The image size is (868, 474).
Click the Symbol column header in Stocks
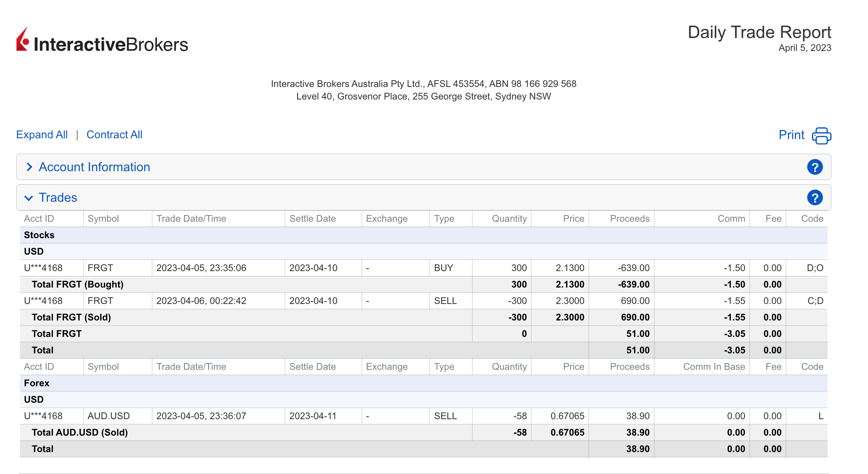[x=103, y=219]
